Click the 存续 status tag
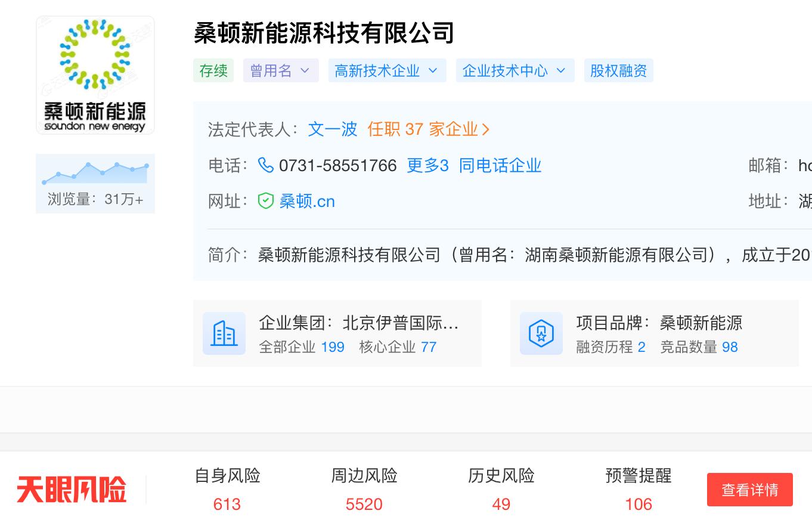This screenshot has width=812, height=526. pos(213,70)
